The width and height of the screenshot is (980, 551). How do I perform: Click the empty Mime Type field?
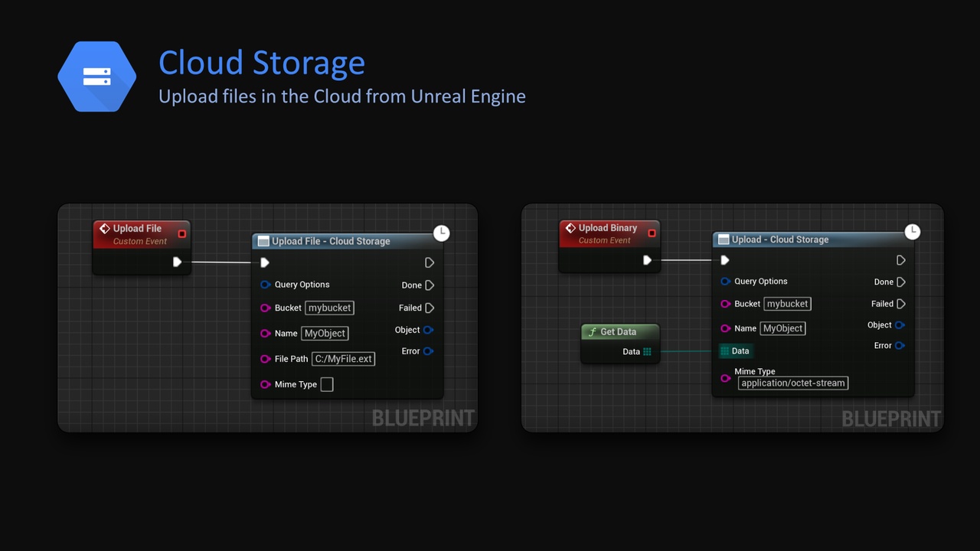click(x=327, y=384)
